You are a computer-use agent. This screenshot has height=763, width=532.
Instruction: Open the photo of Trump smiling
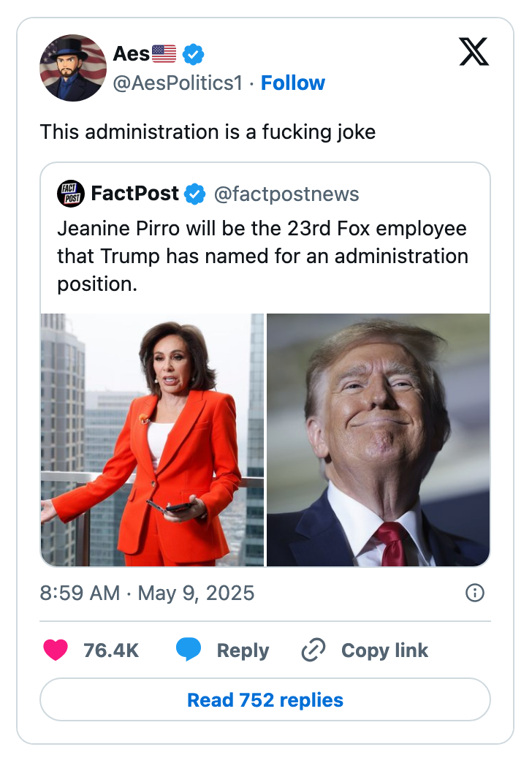(x=378, y=439)
